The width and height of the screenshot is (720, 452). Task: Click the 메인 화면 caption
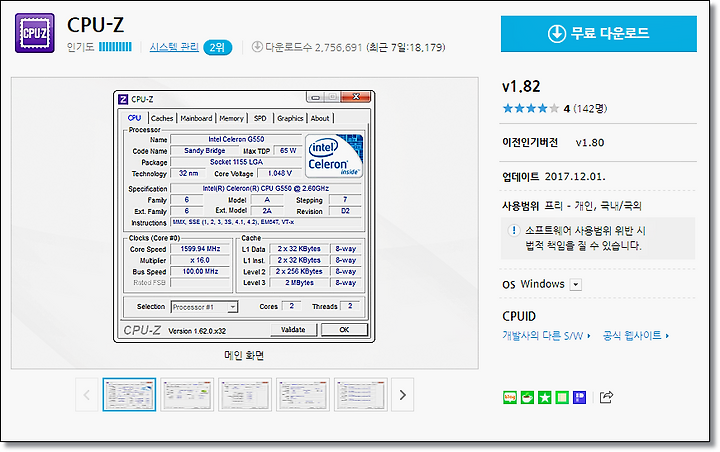click(x=244, y=355)
